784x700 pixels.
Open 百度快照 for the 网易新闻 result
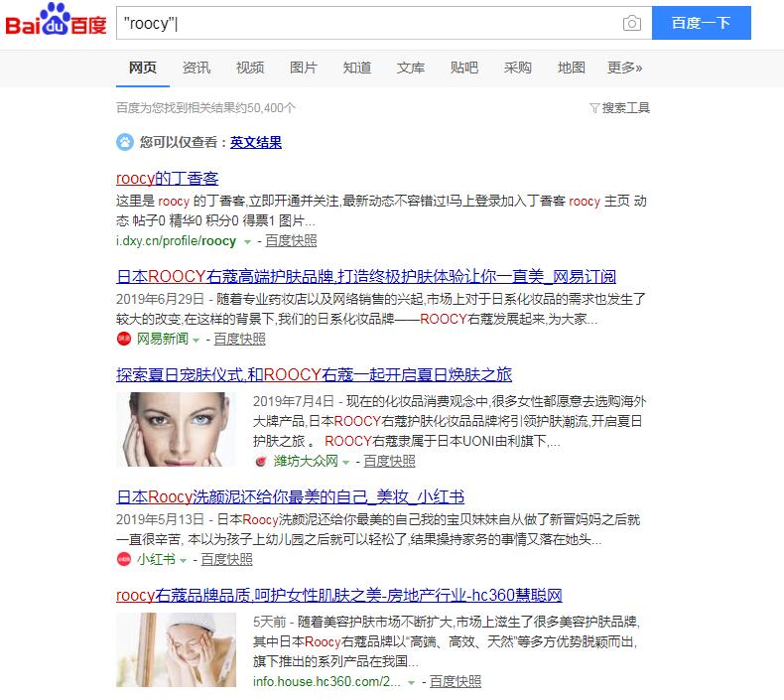click(239, 339)
